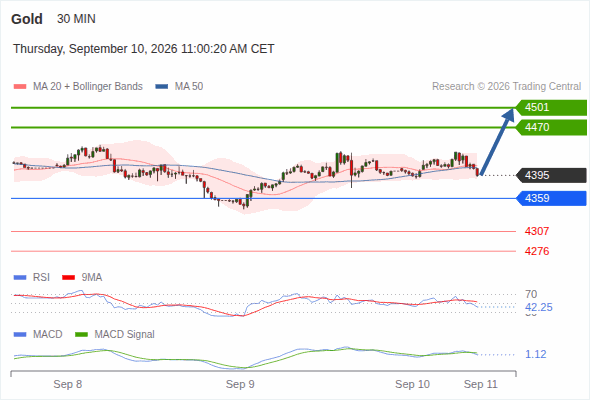This screenshot has height=400, width=590.
Task: Click the blue upward forecast arrow
Action: (x=497, y=142)
